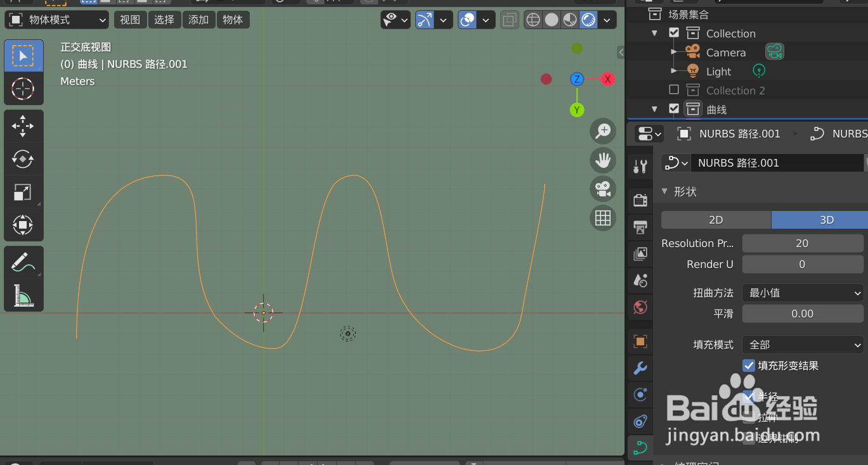
Task: Open the 扭曲方法 dropdown
Action: pos(803,293)
